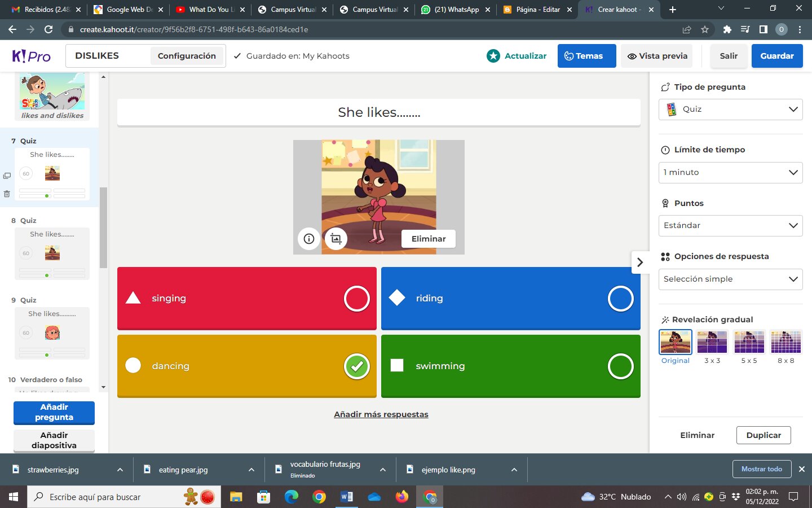The image size is (812, 508).
Task: Share this page from address bar
Action: click(687, 29)
